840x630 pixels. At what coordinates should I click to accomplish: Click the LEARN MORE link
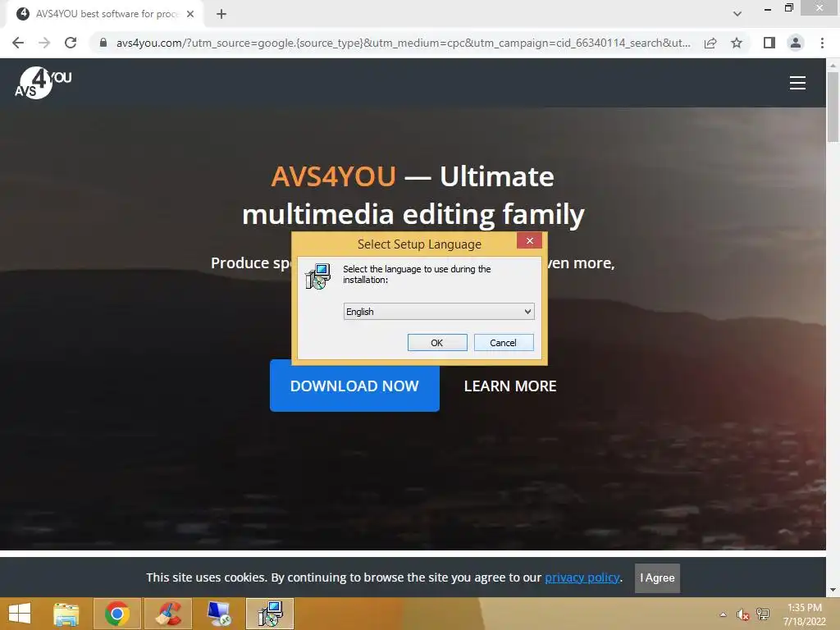[x=510, y=386]
